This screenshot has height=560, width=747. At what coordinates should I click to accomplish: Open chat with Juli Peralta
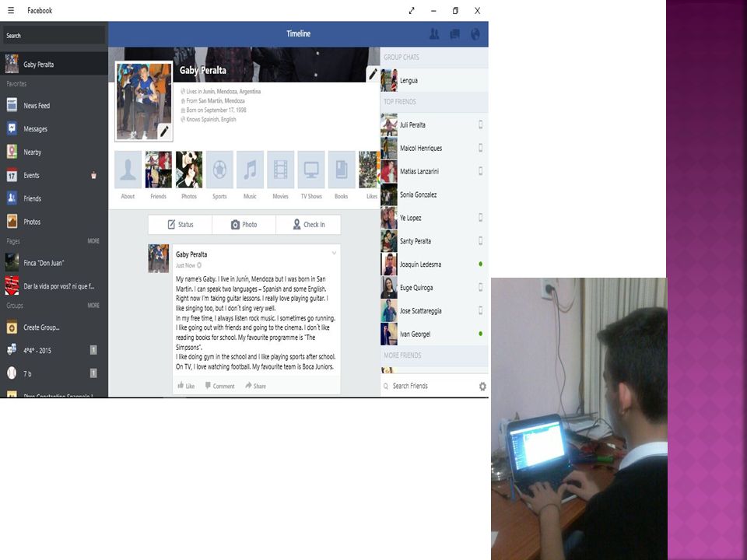click(x=434, y=124)
